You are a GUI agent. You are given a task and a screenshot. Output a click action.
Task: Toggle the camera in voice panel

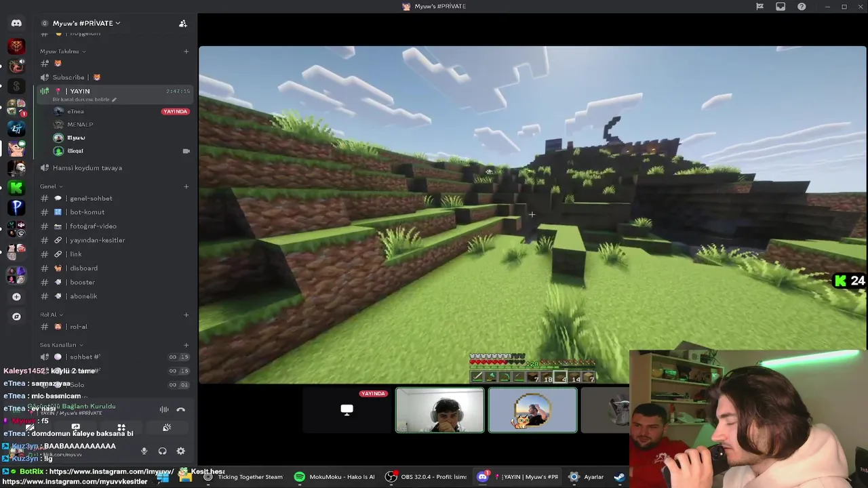[31, 428]
